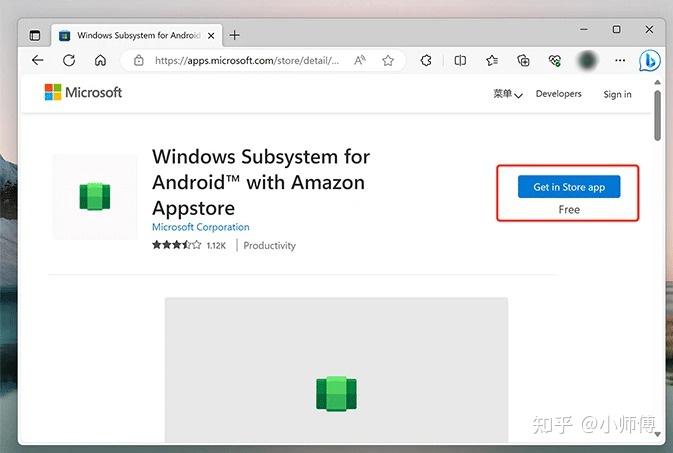
Task: Open the Settings and more ellipsis menu
Action: pyautogui.click(x=620, y=61)
